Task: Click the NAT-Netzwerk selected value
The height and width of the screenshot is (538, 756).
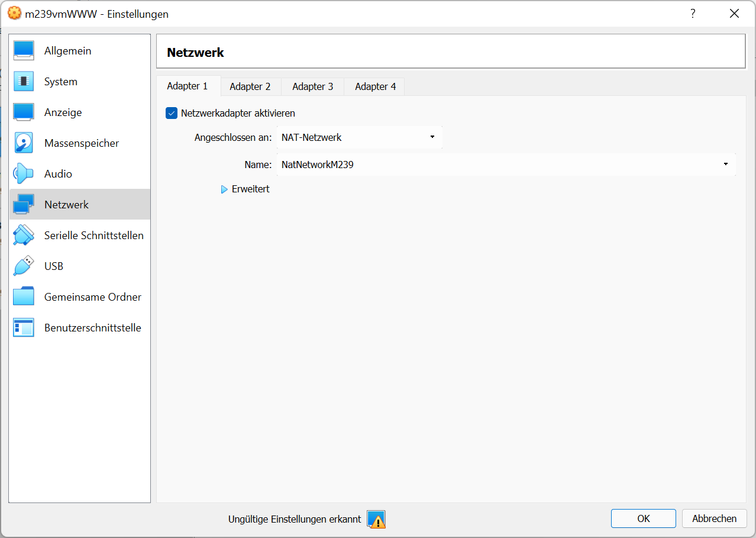Action: (x=312, y=137)
